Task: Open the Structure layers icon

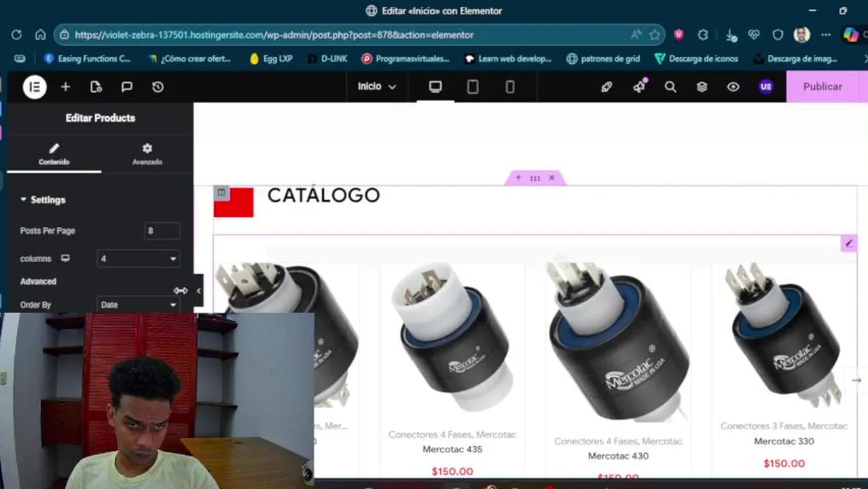Action: [702, 87]
